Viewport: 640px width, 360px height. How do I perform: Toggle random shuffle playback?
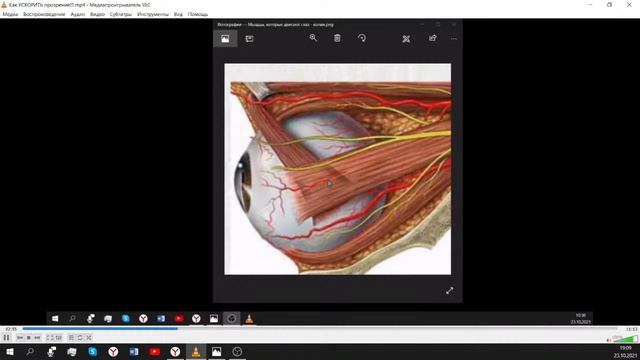click(x=89, y=338)
